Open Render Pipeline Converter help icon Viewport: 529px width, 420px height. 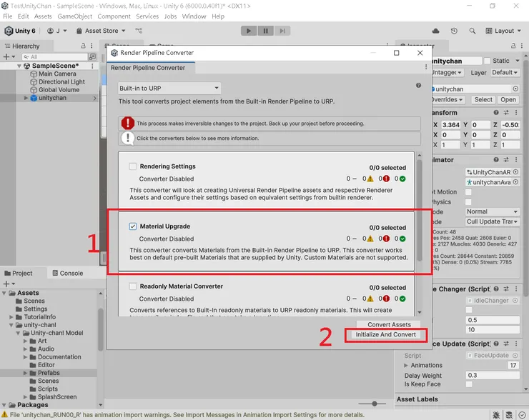[418, 85]
